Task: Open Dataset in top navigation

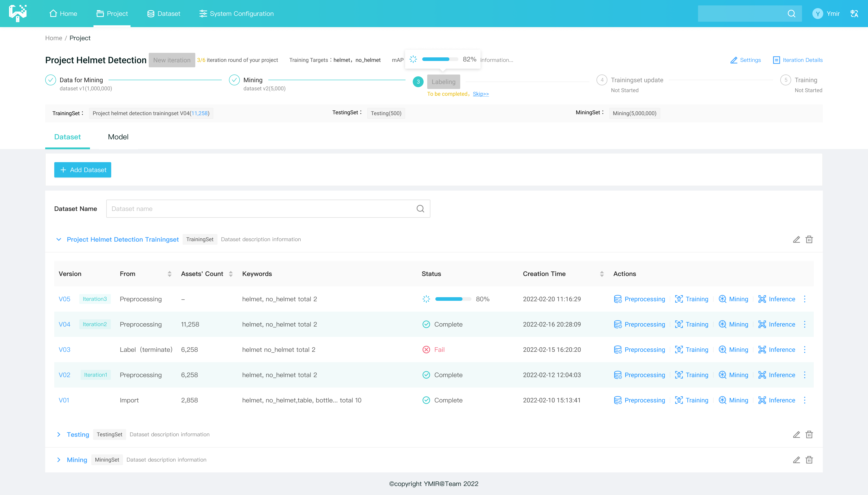Action: point(164,14)
